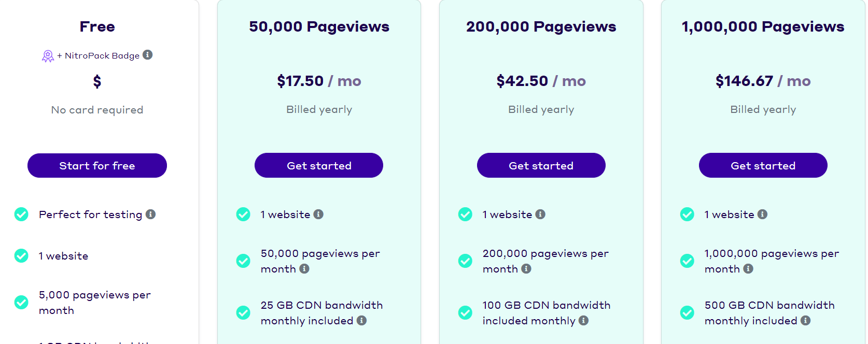Click the info icon next to 1 website in 50,000 plan
This screenshot has height=344, width=868.
(318, 214)
